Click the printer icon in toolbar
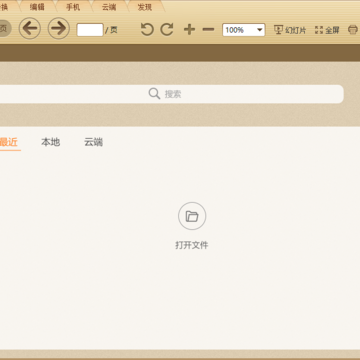 [353, 30]
